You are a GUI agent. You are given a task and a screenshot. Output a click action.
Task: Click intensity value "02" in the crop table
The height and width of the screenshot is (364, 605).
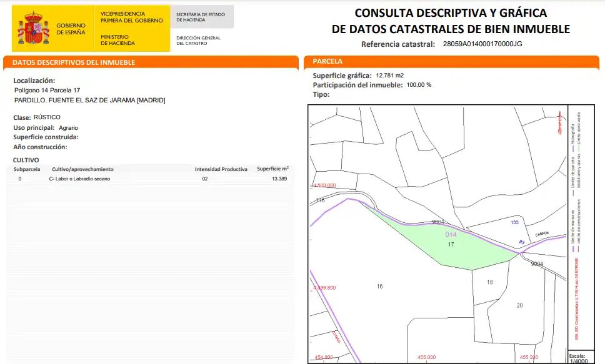coord(205,179)
